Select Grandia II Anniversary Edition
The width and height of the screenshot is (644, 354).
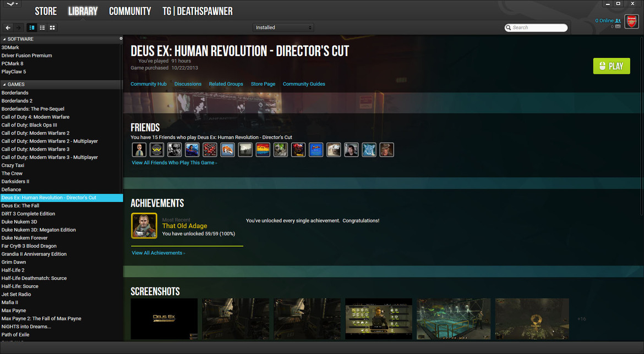click(61, 255)
